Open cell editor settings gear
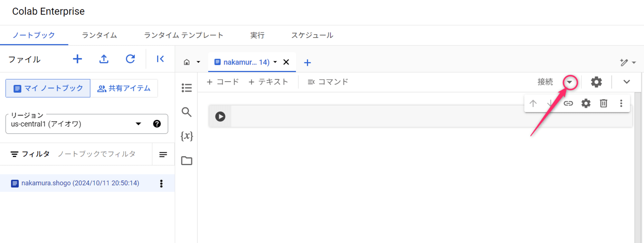This screenshot has height=243, width=644. tap(586, 103)
